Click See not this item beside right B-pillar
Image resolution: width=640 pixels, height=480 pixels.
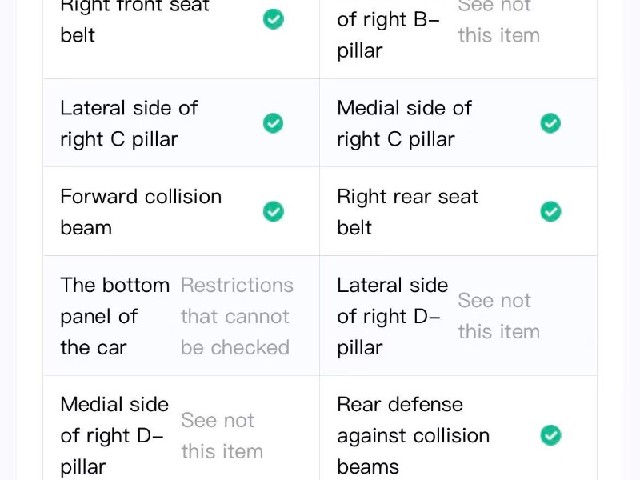498,21
